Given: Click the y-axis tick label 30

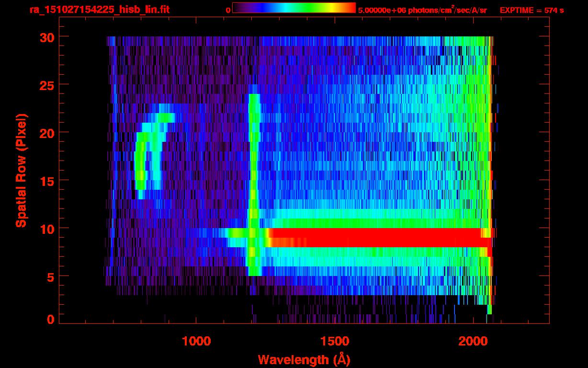Looking at the screenshot, I should 47,37.
